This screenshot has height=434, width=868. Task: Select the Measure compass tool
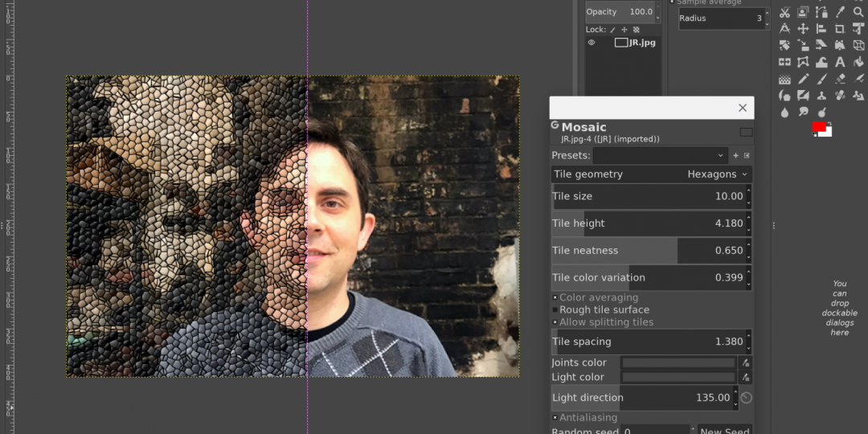click(785, 29)
